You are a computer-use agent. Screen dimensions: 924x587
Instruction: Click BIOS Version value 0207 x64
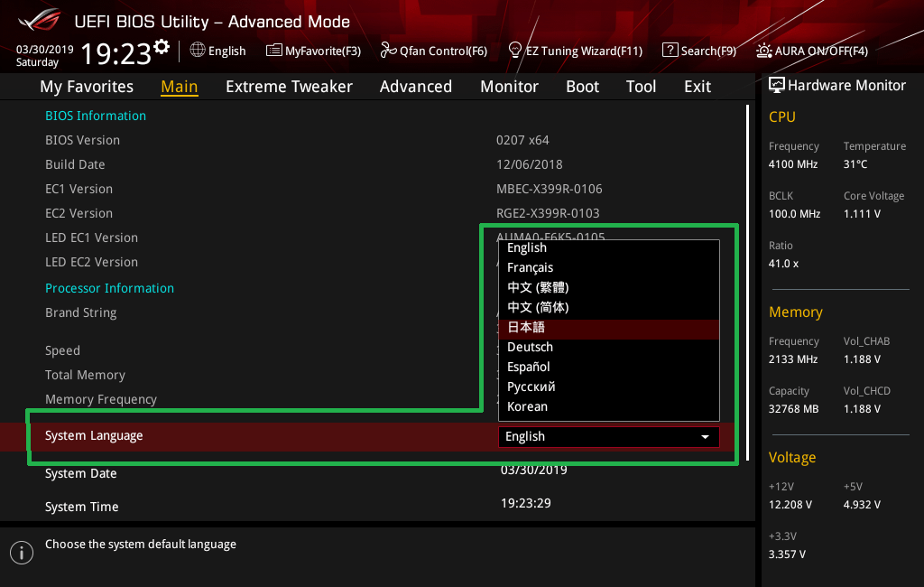[x=522, y=140]
